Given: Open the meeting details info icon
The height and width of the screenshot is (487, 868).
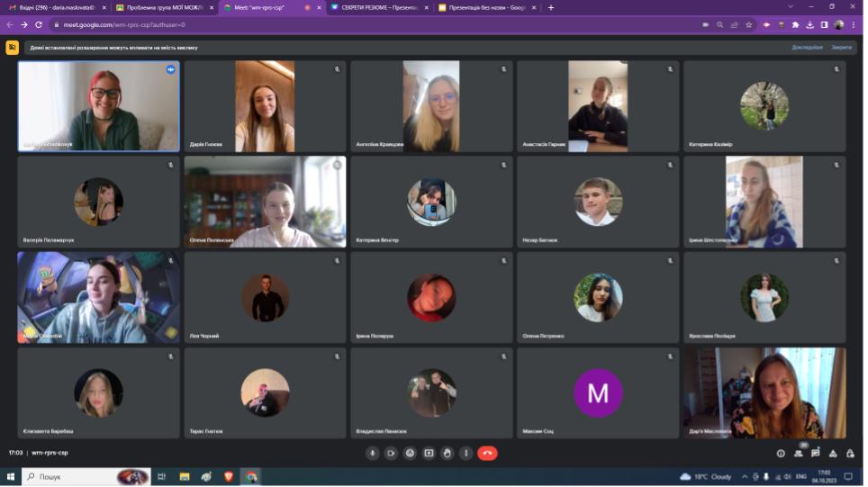Looking at the screenshot, I should coord(781,453).
